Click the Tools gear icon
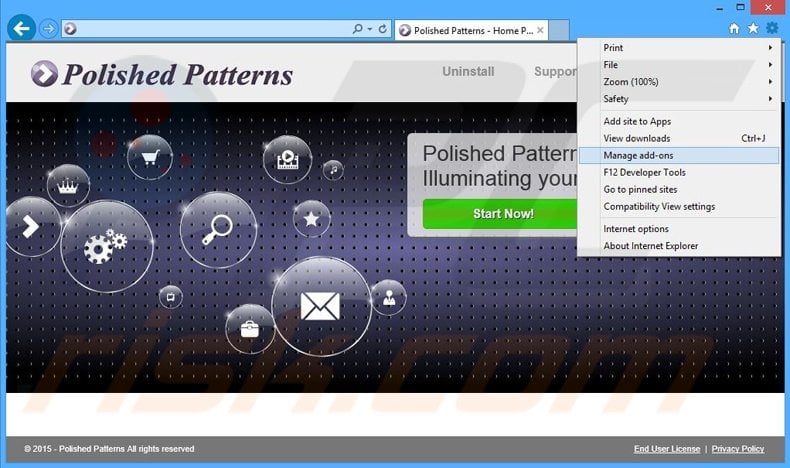The image size is (790, 468). tap(772, 28)
